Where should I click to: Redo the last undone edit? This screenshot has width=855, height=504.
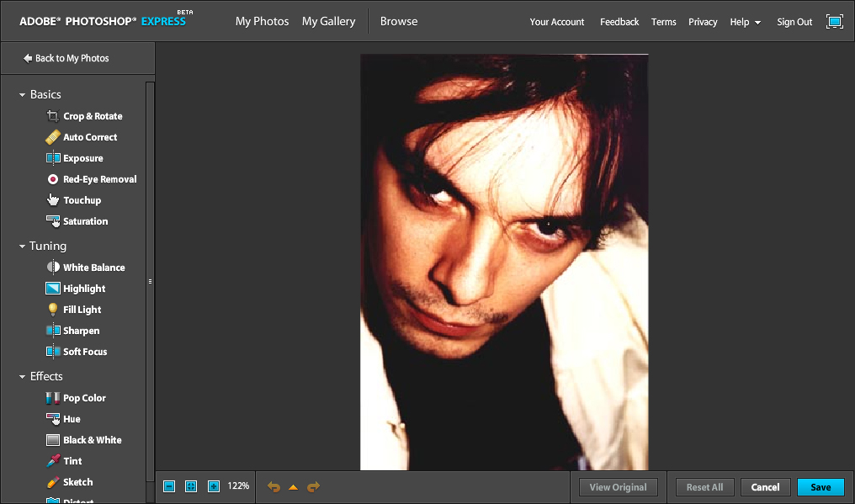tap(313, 486)
